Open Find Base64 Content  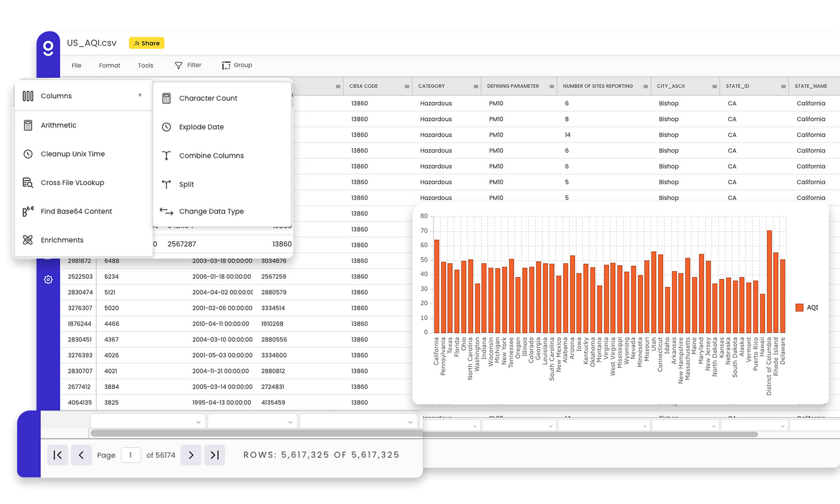point(76,211)
